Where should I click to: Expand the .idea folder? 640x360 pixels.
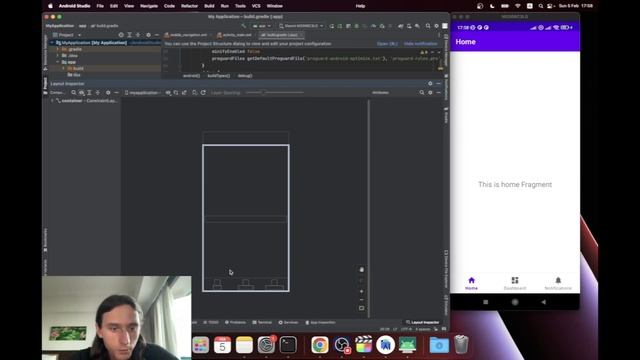point(58,56)
